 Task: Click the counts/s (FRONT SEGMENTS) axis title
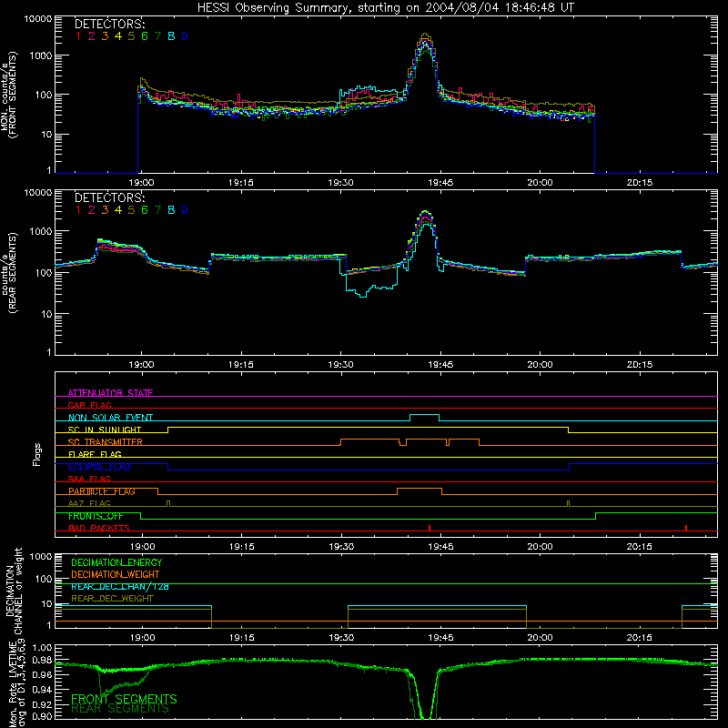click(x=9, y=95)
